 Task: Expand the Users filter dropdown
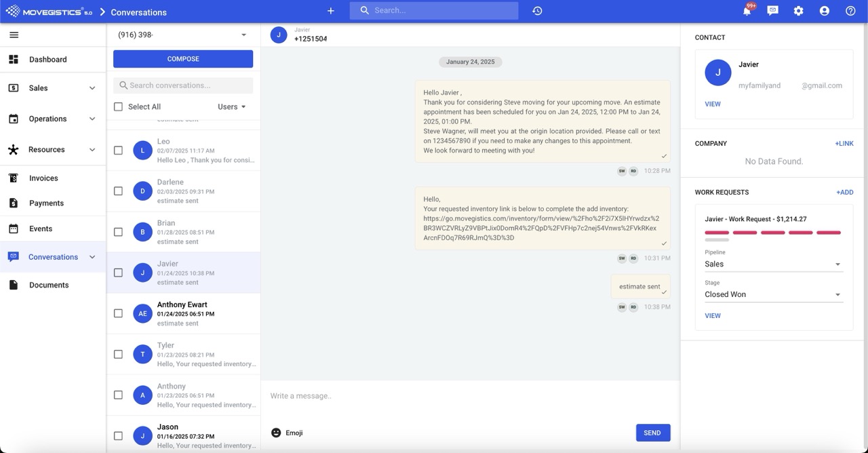pos(232,107)
